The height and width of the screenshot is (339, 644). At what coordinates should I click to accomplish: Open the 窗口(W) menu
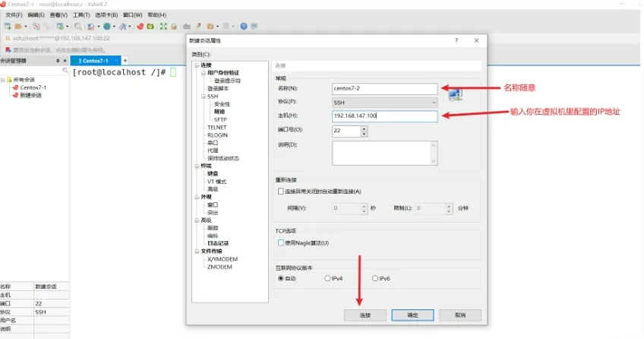point(133,14)
